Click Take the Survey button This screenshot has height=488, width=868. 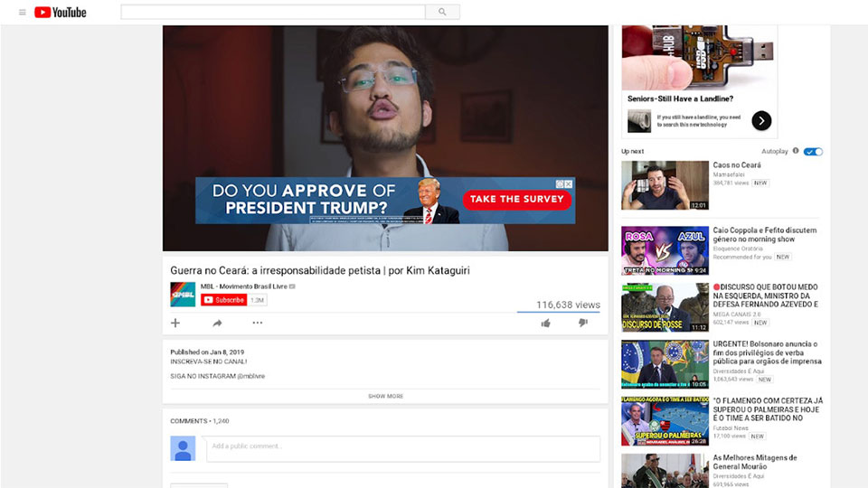(x=516, y=199)
